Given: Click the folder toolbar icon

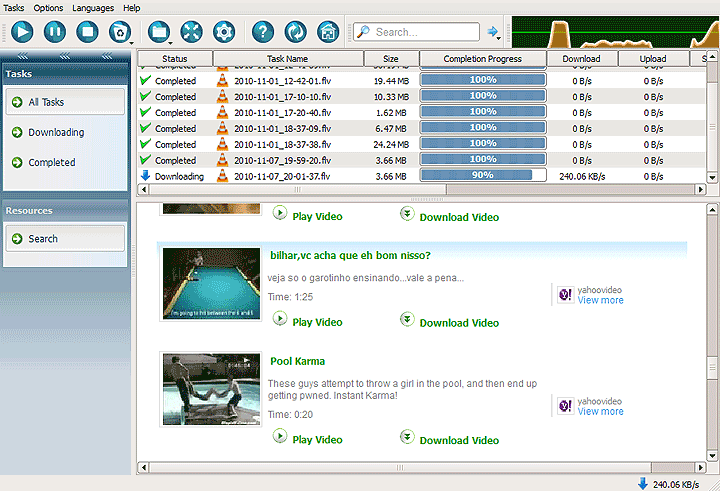Looking at the screenshot, I should [x=158, y=32].
